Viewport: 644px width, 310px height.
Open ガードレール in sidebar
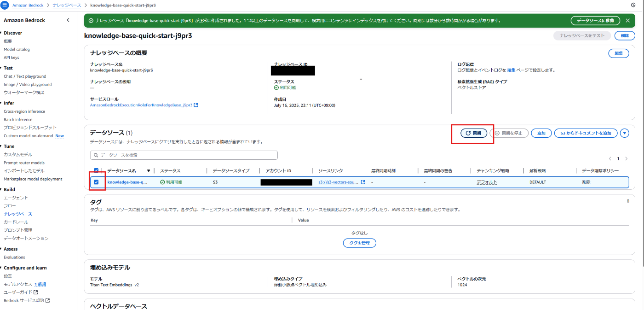[x=16, y=222]
